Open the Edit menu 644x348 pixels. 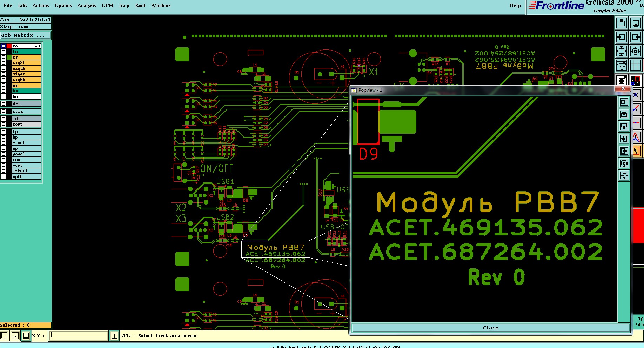[22, 5]
